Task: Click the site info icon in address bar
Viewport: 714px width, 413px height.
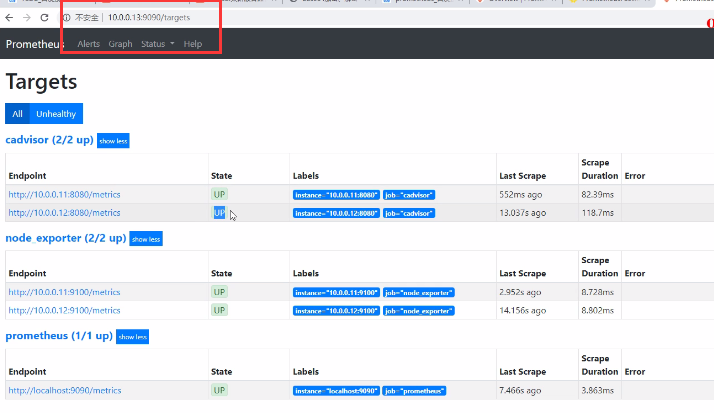Action: [x=67, y=18]
